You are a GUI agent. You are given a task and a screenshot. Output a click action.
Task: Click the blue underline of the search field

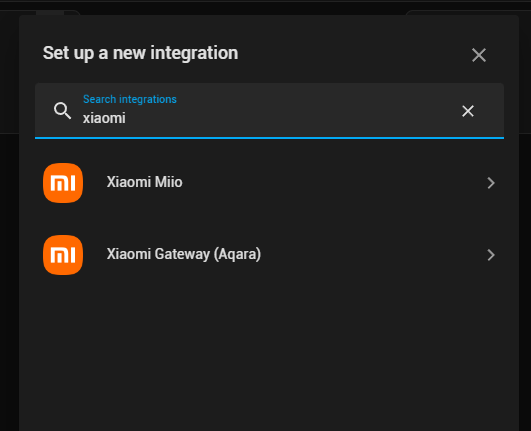click(x=269, y=138)
